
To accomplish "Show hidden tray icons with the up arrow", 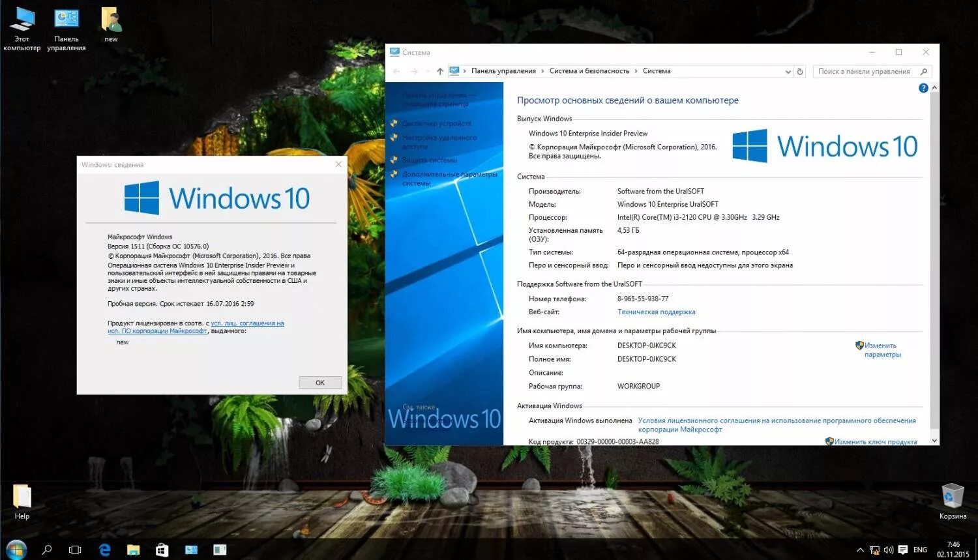I will coord(859,550).
